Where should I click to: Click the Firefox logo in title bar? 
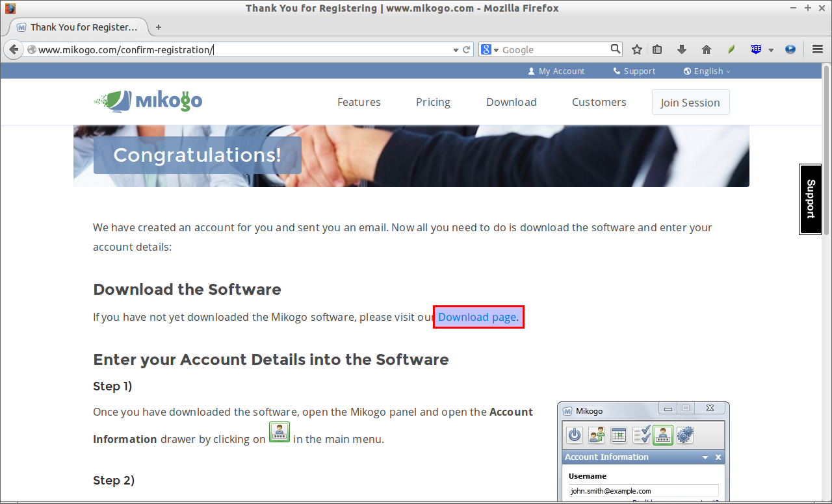pos(10,8)
